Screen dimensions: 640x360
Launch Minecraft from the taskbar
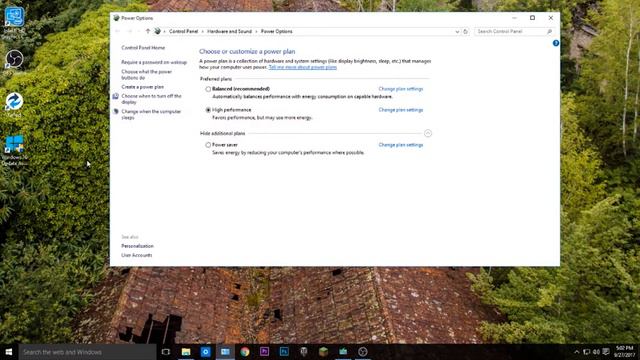323,351
